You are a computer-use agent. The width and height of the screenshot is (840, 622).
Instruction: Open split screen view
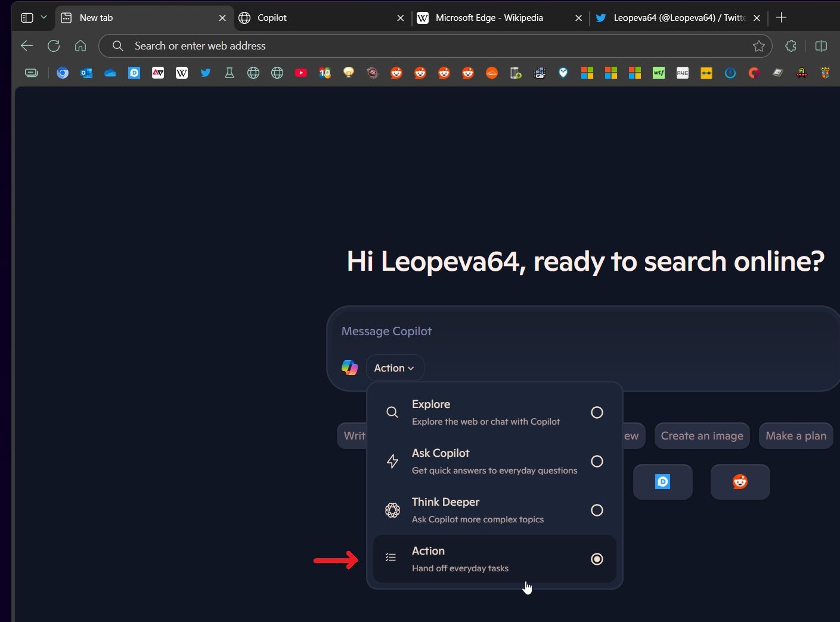coord(821,46)
